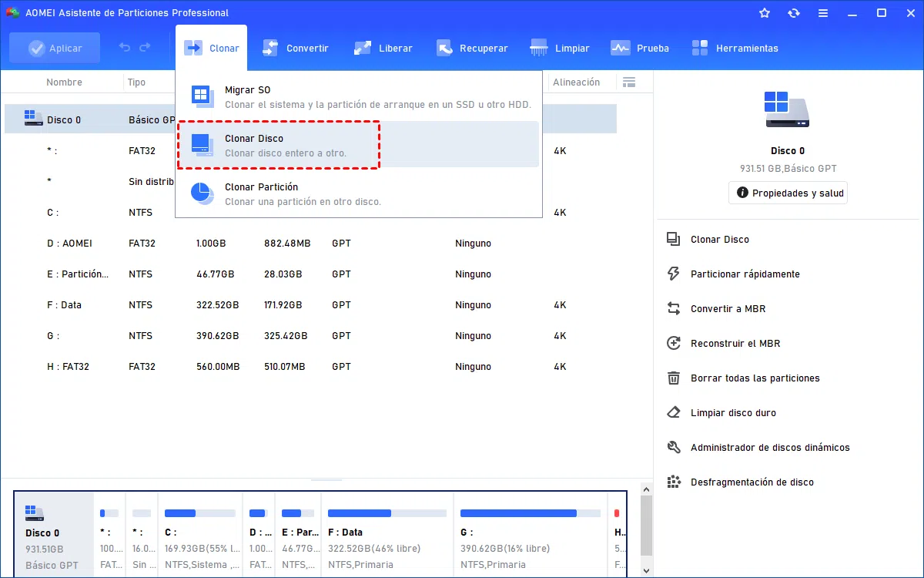This screenshot has width=924, height=578.
Task: Click the refresh icon in title bar
Action: pyautogui.click(x=794, y=13)
